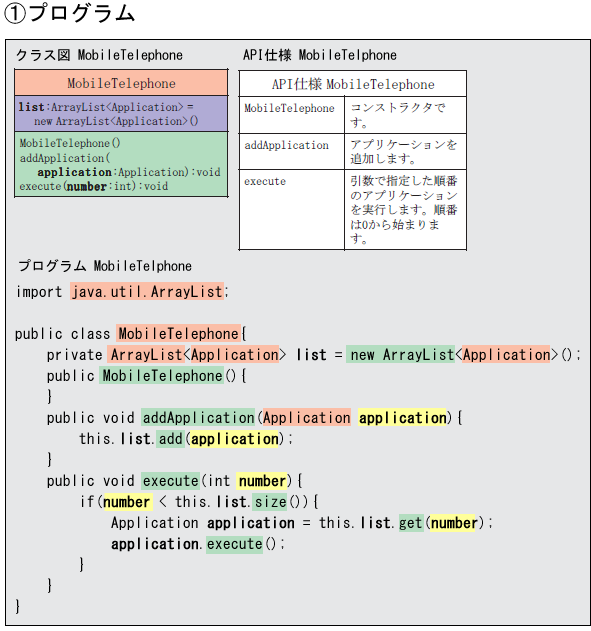Click the execute cell in the API table
Viewport: 591px width, 631px height.
coord(291,210)
